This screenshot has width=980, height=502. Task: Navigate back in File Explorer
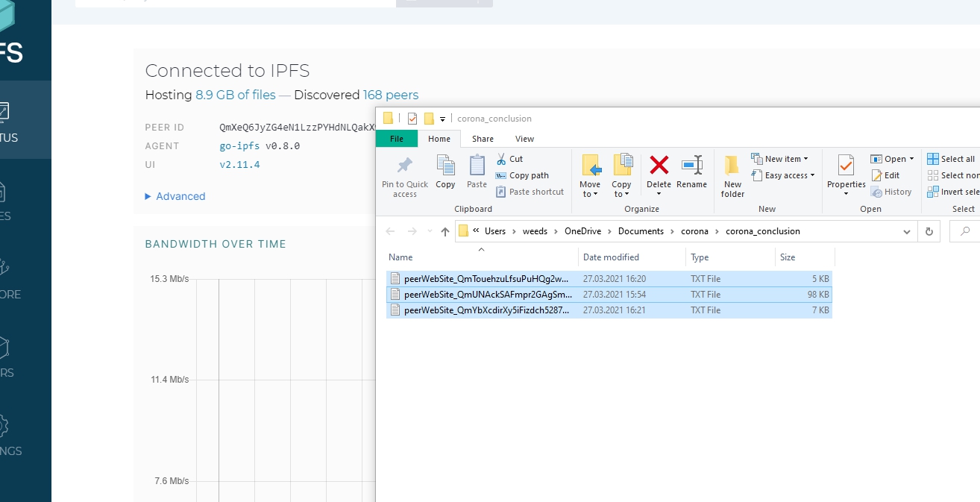tap(390, 231)
